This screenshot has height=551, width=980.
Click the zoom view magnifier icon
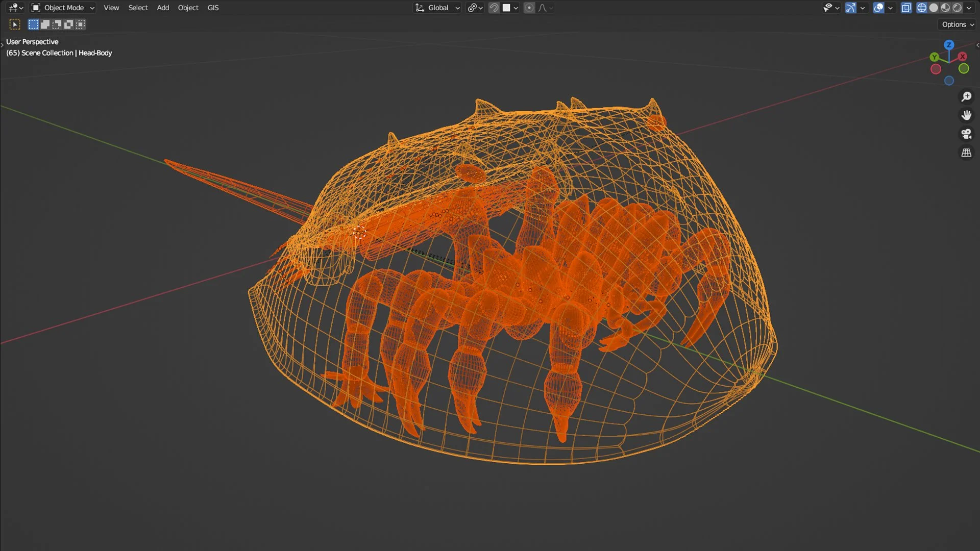point(966,96)
